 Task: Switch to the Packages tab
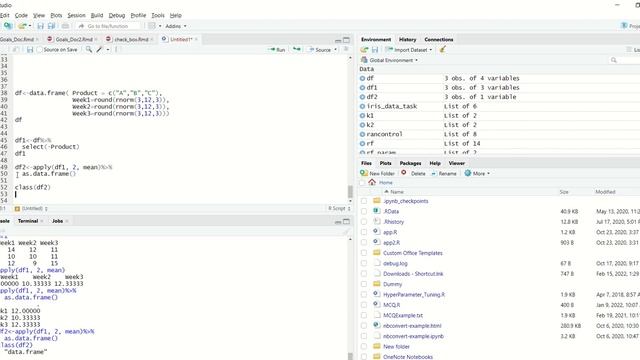(x=410, y=163)
